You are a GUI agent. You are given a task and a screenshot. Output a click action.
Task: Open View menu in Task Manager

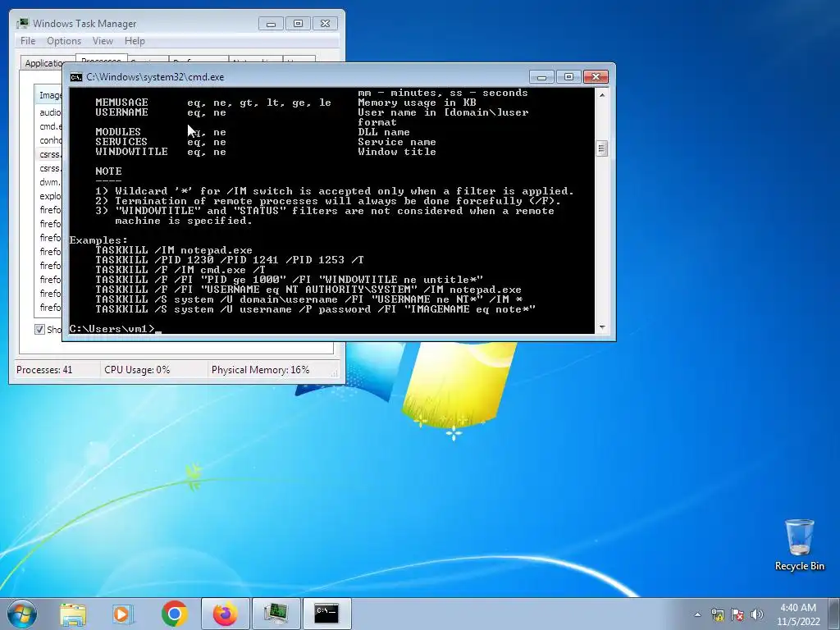point(103,41)
